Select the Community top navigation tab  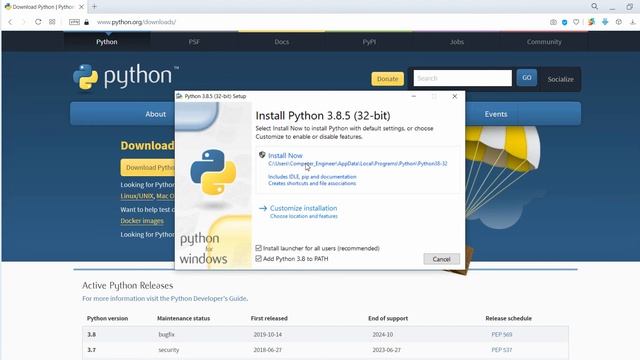click(x=544, y=42)
